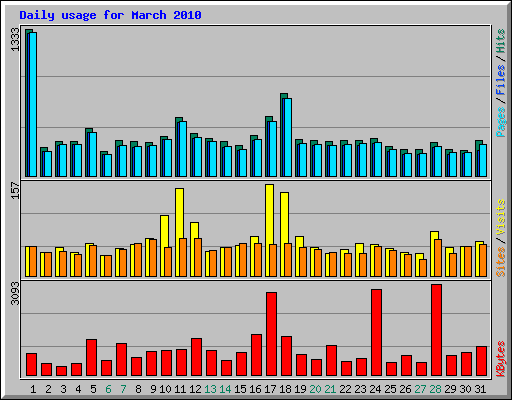Click the cyan hits bar for day 17
Screen dimensions: 512x400
pos(273,149)
